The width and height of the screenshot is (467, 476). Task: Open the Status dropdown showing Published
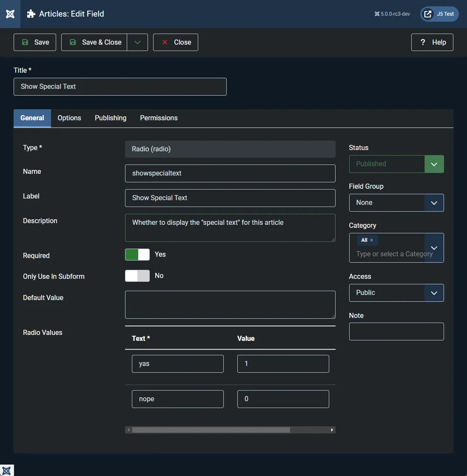tap(396, 164)
